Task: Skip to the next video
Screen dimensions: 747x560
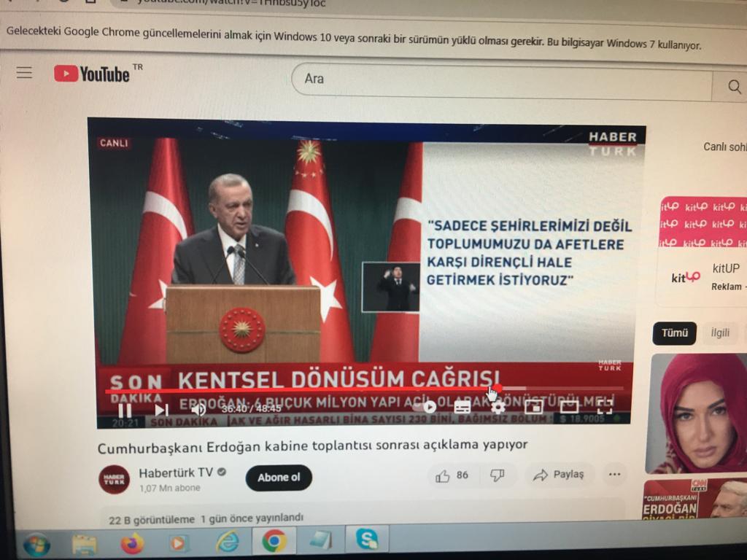Action: point(161,410)
